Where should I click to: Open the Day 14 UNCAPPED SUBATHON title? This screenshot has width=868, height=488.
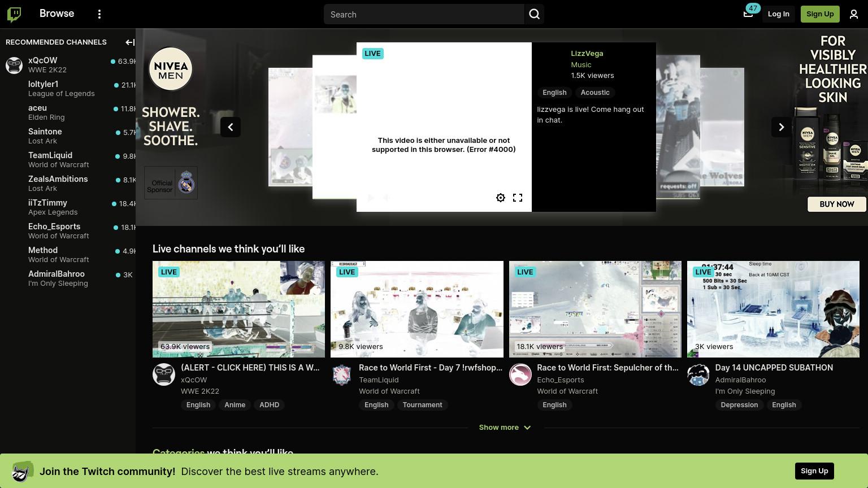(774, 368)
